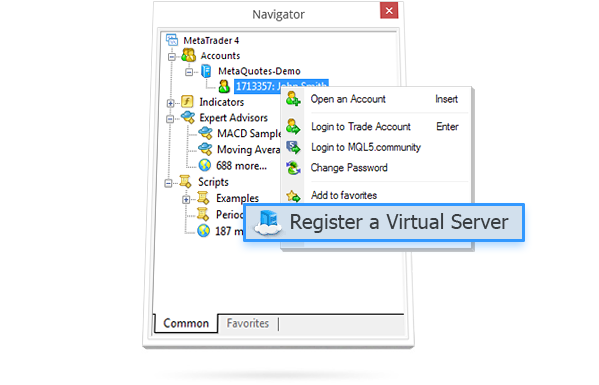Click the Expert Advisors hat icon
Viewport: 599px width, 385px height.
click(x=188, y=117)
